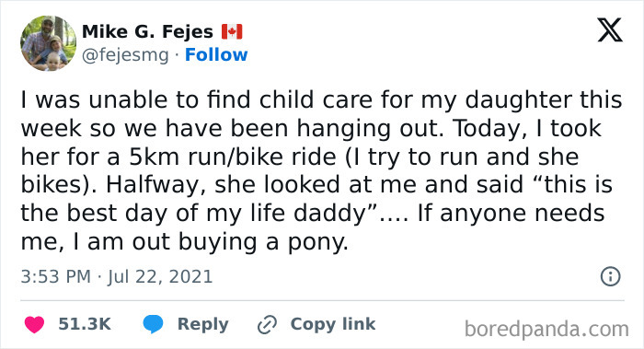
Task: Click the @fejesmg handle
Action: pyautogui.click(x=125, y=55)
